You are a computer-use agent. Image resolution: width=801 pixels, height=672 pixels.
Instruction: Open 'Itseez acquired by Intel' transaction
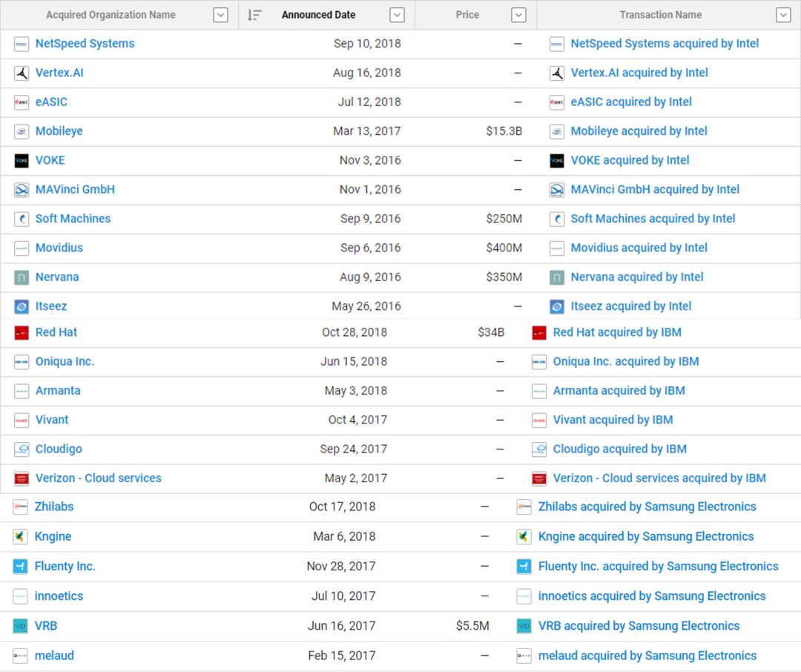pos(631,306)
